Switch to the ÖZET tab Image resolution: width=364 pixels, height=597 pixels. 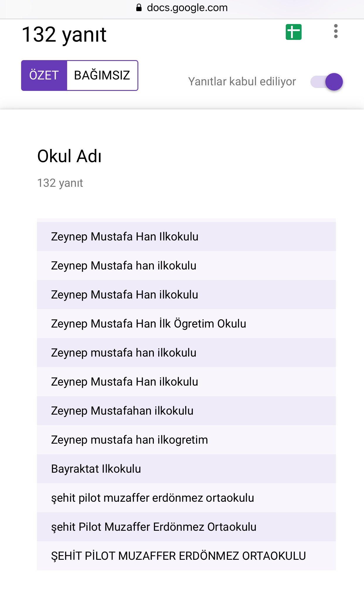(x=44, y=75)
